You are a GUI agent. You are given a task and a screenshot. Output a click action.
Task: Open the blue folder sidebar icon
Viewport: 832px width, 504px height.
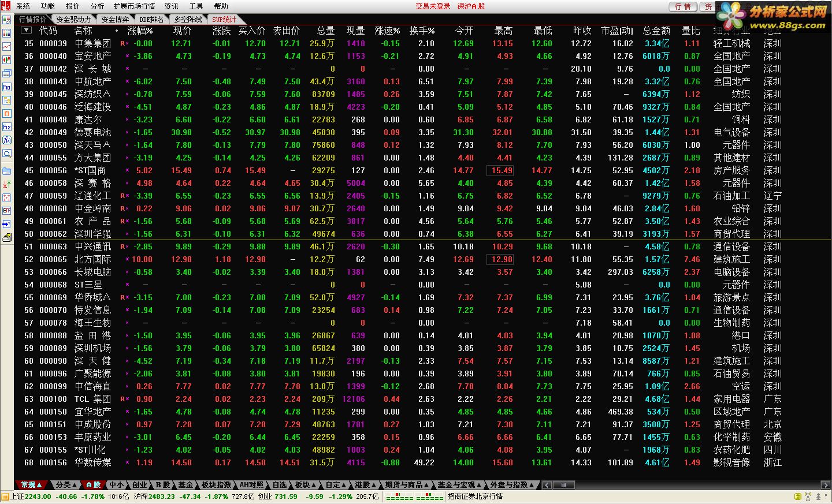pos(7,171)
